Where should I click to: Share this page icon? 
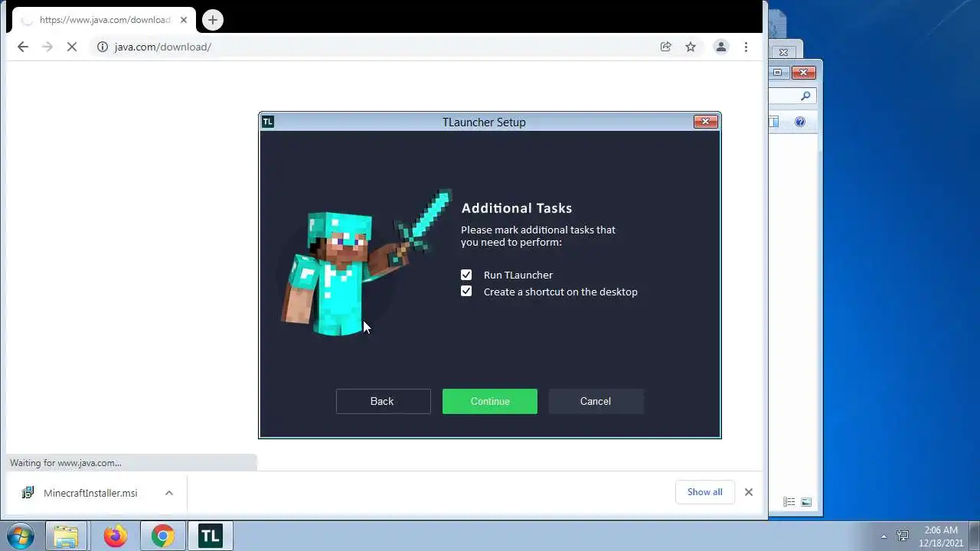coord(666,47)
